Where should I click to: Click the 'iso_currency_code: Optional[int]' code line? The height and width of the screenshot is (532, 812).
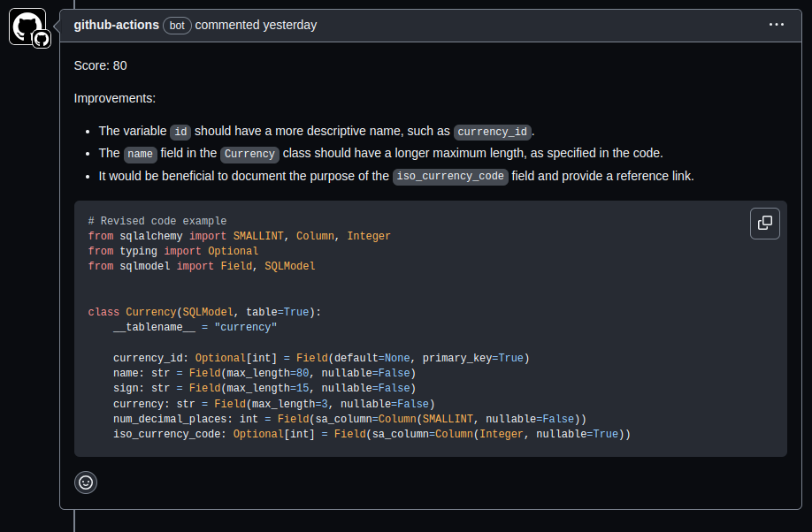click(372, 434)
